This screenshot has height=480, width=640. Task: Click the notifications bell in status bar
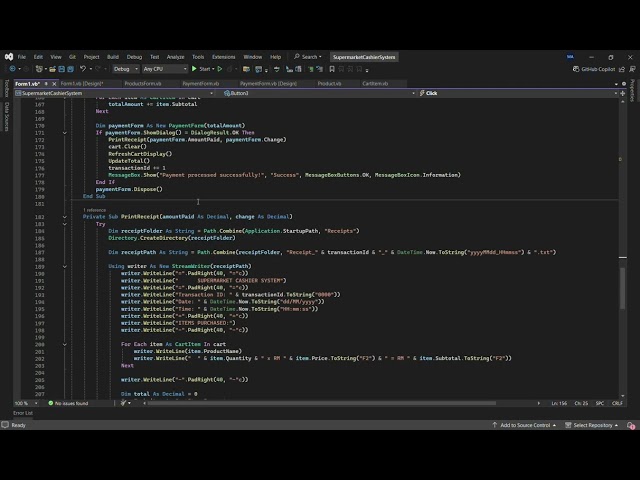[x=631, y=425]
